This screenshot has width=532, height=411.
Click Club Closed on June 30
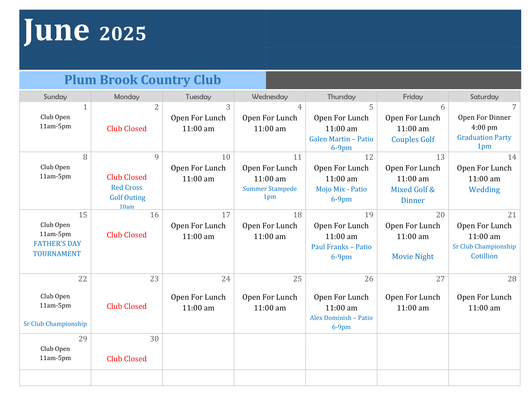click(127, 359)
